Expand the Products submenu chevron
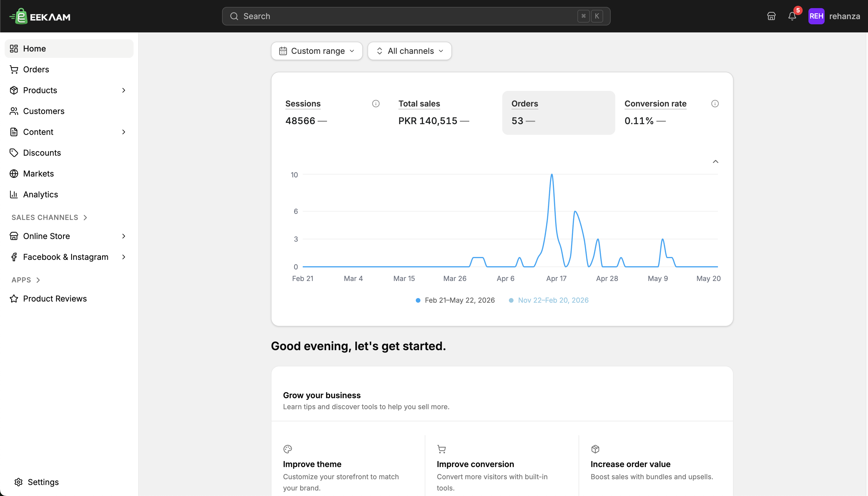The height and width of the screenshot is (496, 868). pyautogui.click(x=124, y=90)
